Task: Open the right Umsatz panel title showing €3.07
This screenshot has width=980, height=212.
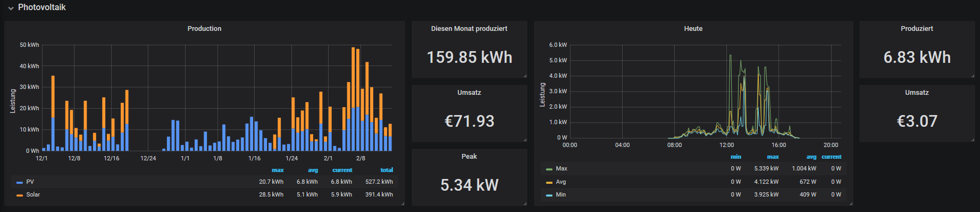Action: pos(917,93)
